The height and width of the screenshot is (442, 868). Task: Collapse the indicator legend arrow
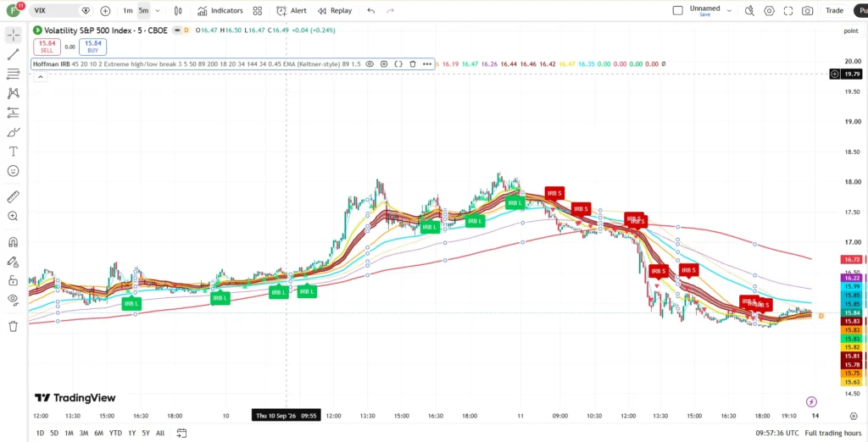point(39,77)
